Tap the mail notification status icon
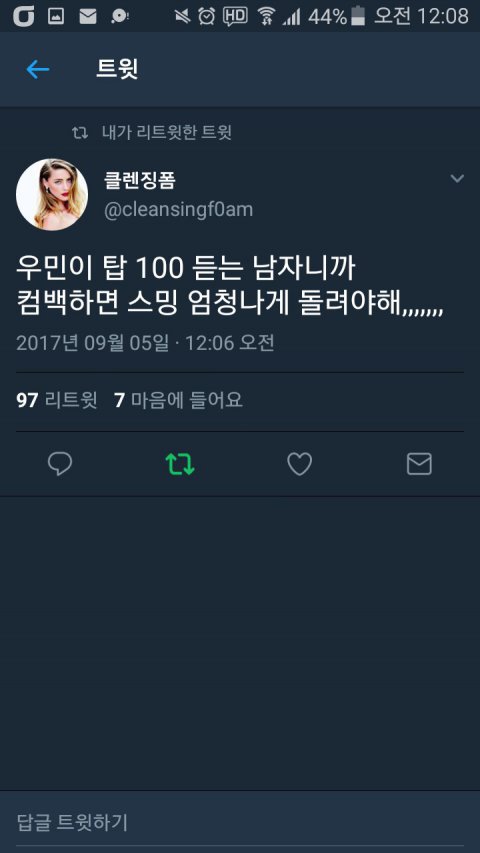The height and width of the screenshot is (853, 480). click(88, 16)
